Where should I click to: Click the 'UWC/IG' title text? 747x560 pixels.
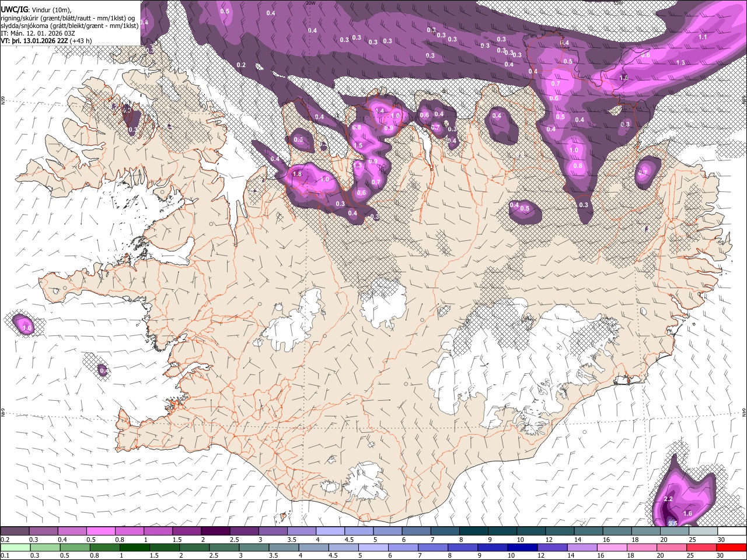point(14,9)
